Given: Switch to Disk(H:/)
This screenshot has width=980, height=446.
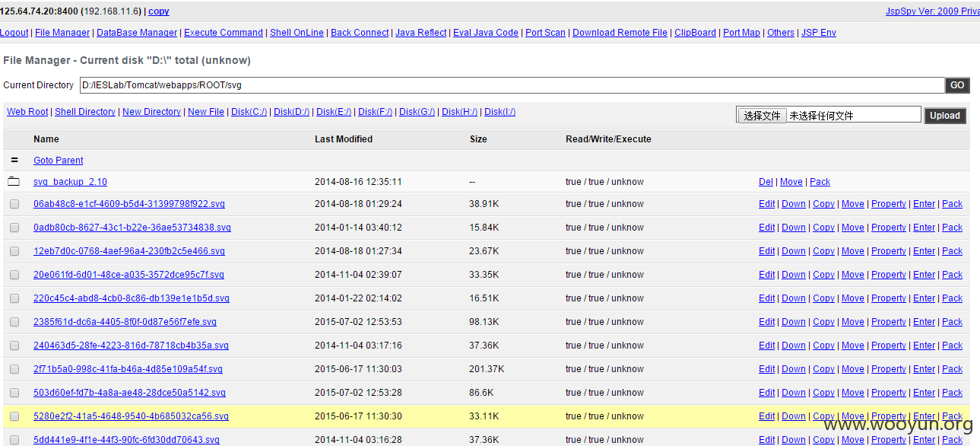Looking at the screenshot, I should click(x=460, y=112).
